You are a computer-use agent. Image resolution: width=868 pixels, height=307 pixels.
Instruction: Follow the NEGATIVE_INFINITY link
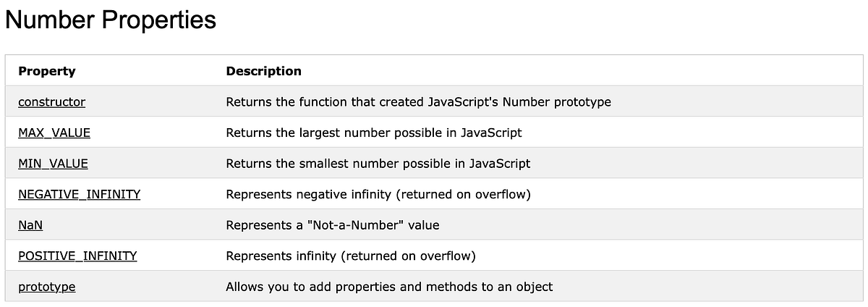(x=79, y=194)
